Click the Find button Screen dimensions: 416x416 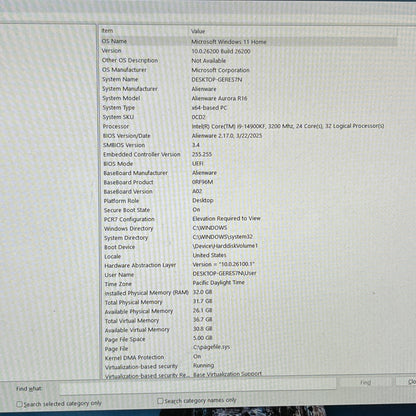[x=366, y=383]
